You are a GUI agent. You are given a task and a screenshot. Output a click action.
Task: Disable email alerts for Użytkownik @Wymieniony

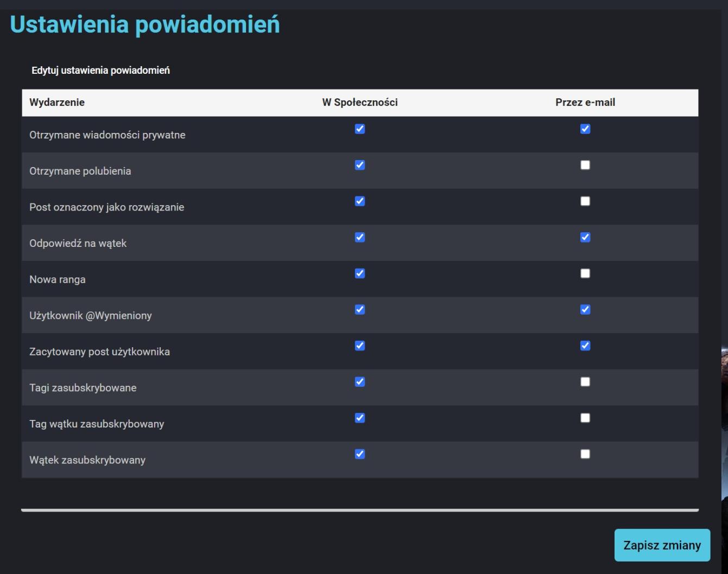pyautogui.click(x=585, y=310)
